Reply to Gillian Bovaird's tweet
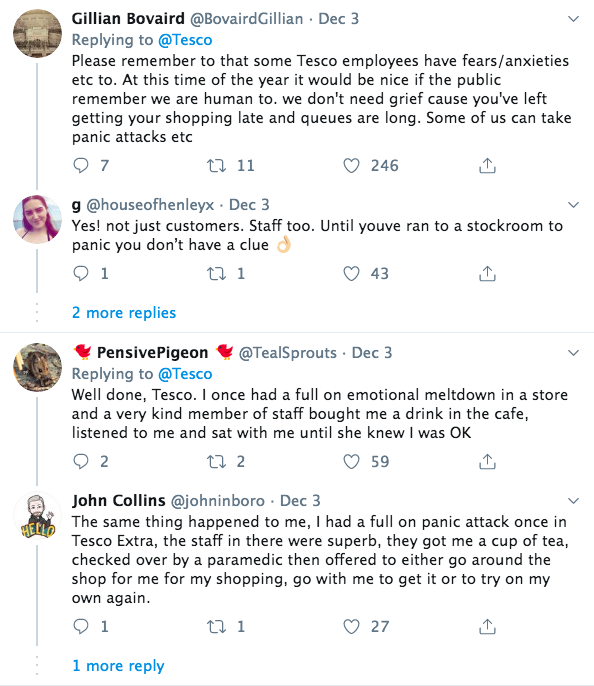 [81, 166]
